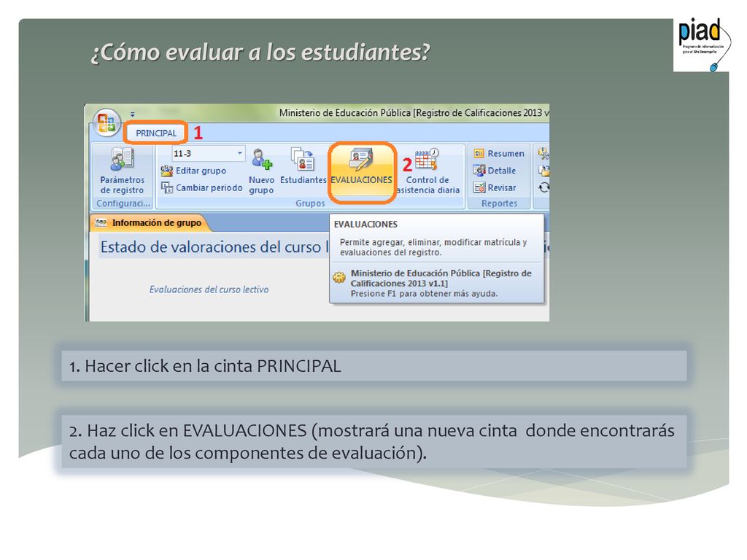Click the Grupos group label
The width and height of the screenshot is (747, 560).
310,203
